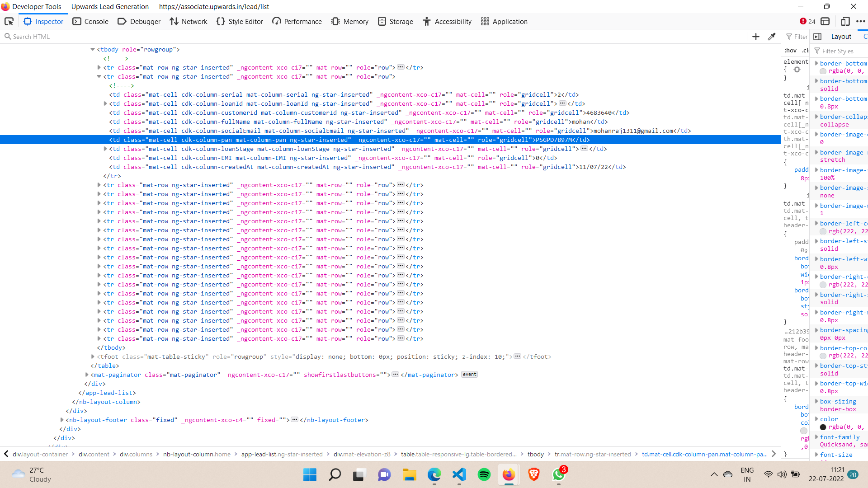868x488 pixels.
Task: Open the border-left-color rgb(222) swatch
Action: [823, 231]
